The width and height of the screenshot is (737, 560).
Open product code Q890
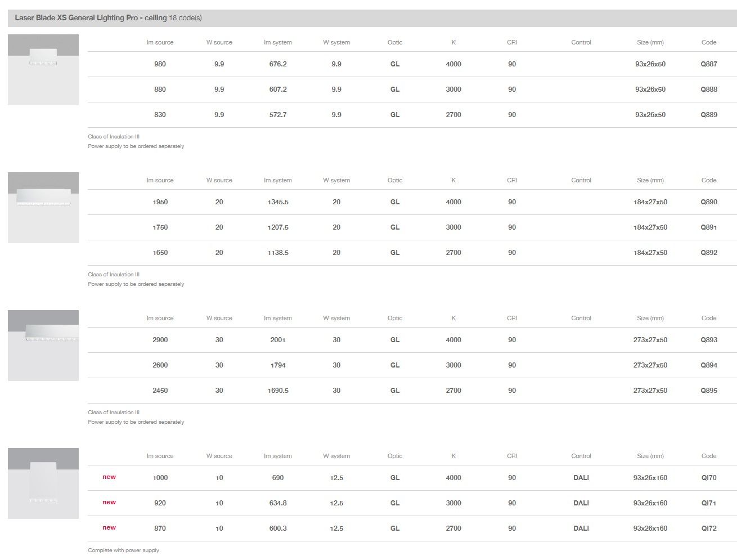click(x=708, y=202)
